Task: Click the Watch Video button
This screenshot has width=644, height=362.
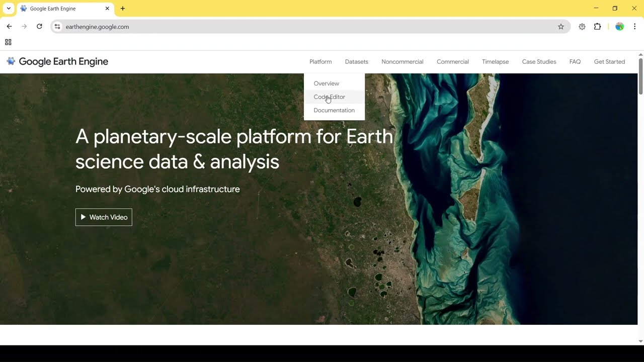Action: pyautogui.click(x=104, y=217)
